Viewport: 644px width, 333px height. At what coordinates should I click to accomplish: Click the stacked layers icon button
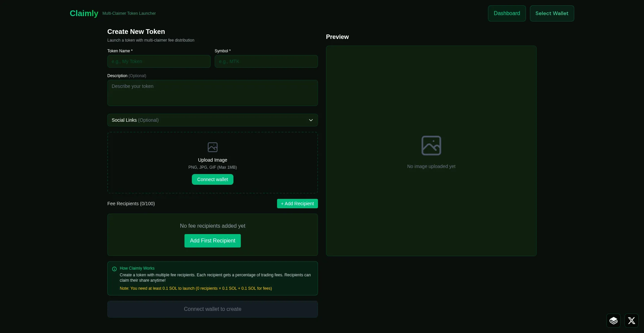(x=613, y=321)
